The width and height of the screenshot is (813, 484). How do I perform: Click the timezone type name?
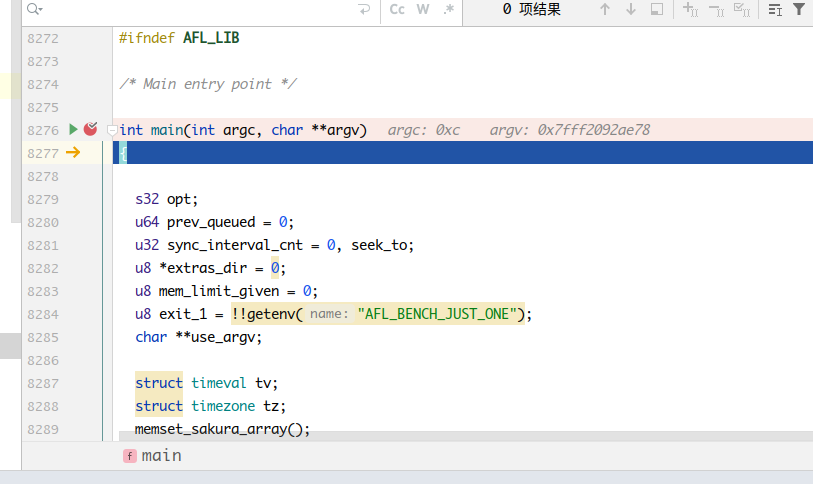tap(223, 406)
